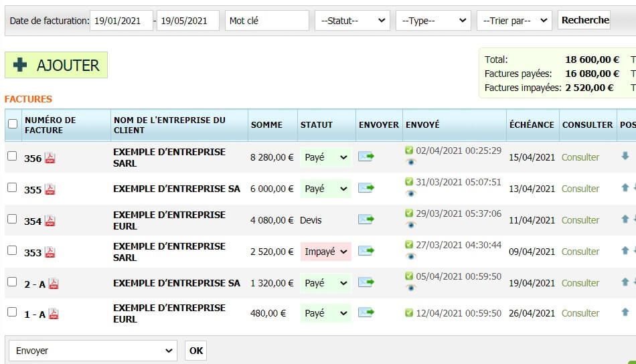
Task: Open PDF for invoice 353
Action: [x=50, y=252]
